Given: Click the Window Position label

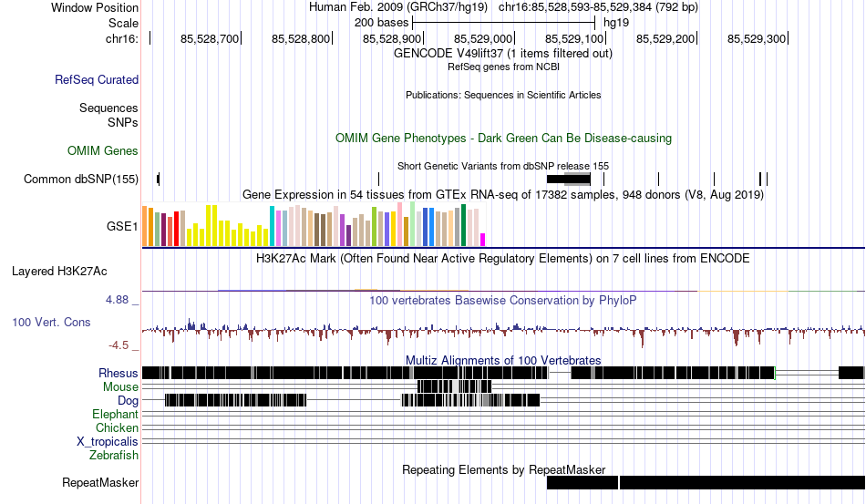Looking at the screenshot, I should tap(95, 7).
